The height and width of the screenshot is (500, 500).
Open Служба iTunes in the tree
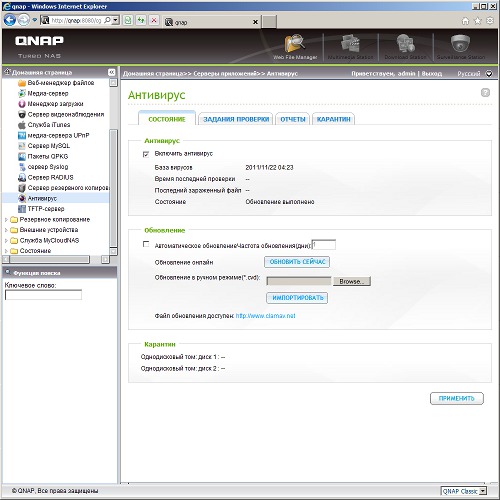49,125
